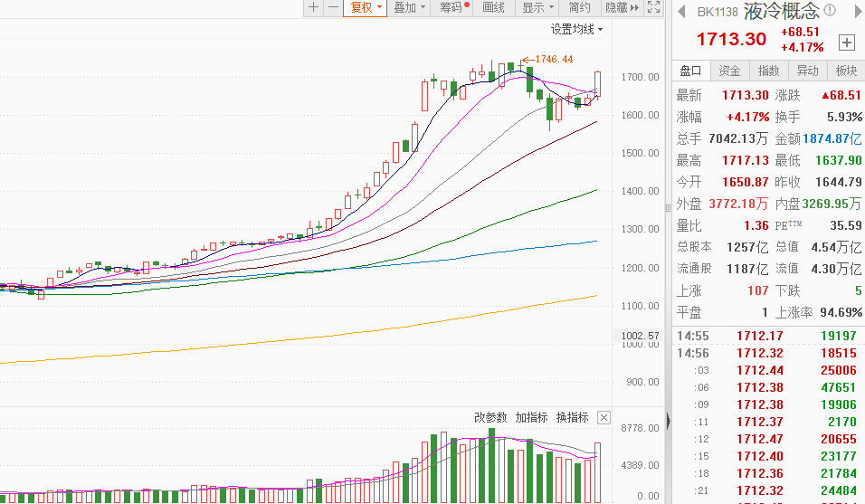Click 外盘 value 3772.18万
The image size is (865, 504).
738,204
